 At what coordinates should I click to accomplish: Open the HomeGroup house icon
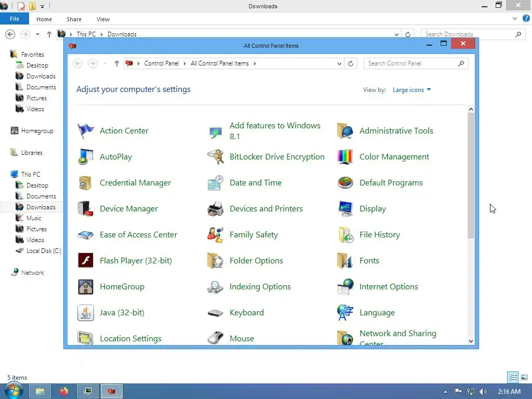click(x=86, y=287)
